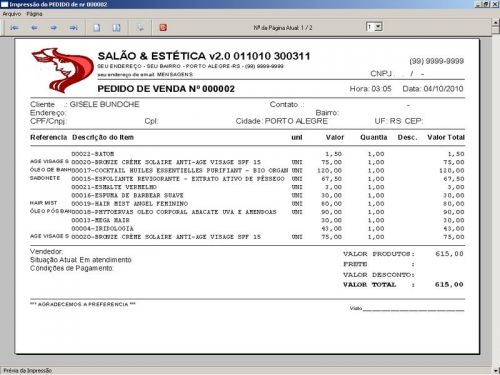Click the salon woman logo
The image size is (500, 375).
click(63, 70)
